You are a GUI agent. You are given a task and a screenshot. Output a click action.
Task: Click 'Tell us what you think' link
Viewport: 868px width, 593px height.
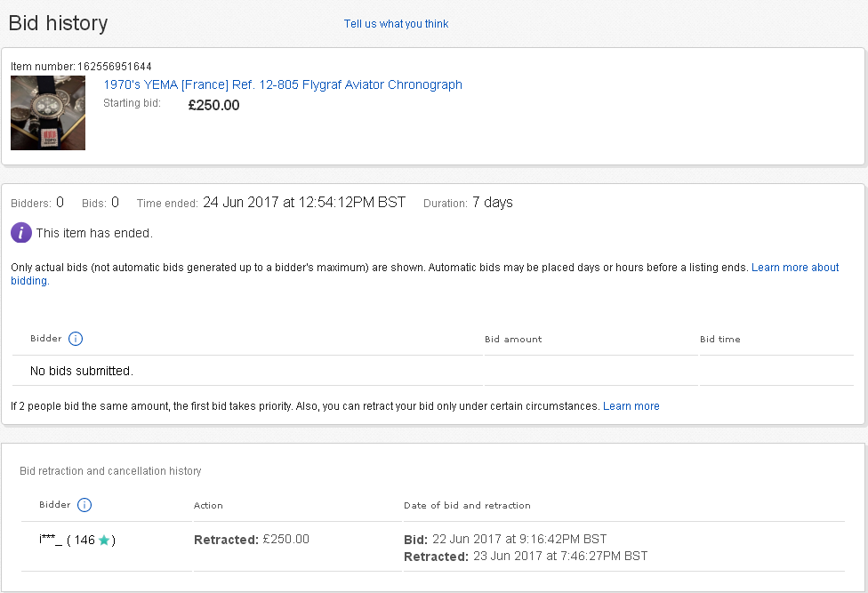[x=396, y=24]
